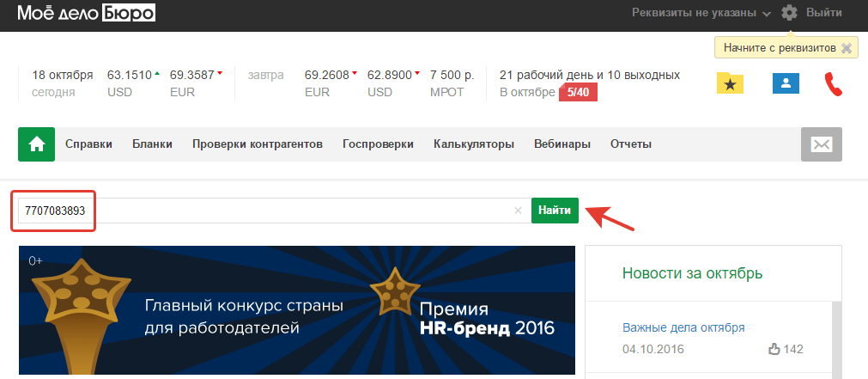Click the red phone icon

(x=833, y=83)
